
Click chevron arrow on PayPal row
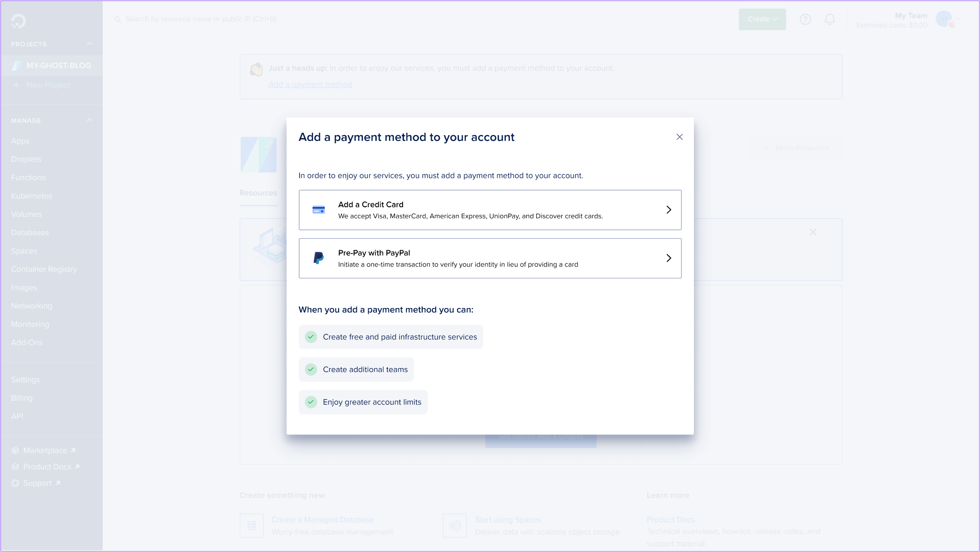[669, 258]
